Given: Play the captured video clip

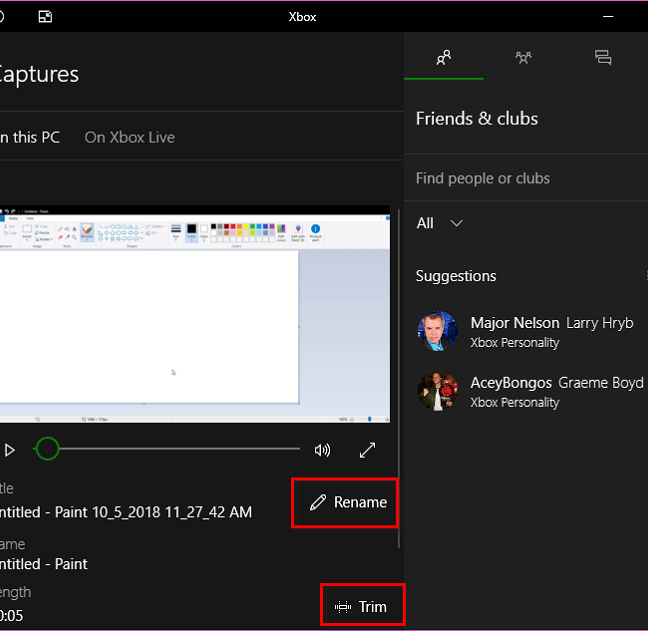Looking at the screenshot, I should [x=10, y=450].
